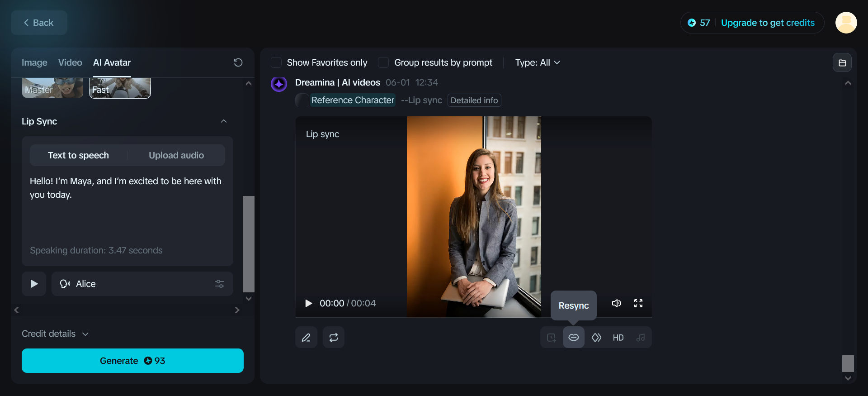Click the left panel scroll down arrow
This screenshot has height=396, width=868.
248,299
